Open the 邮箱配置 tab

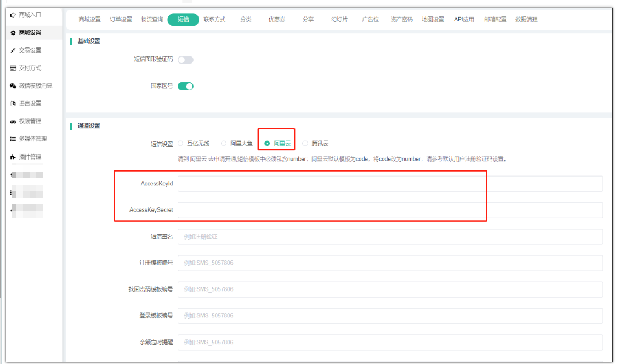[x=495, y=20]
